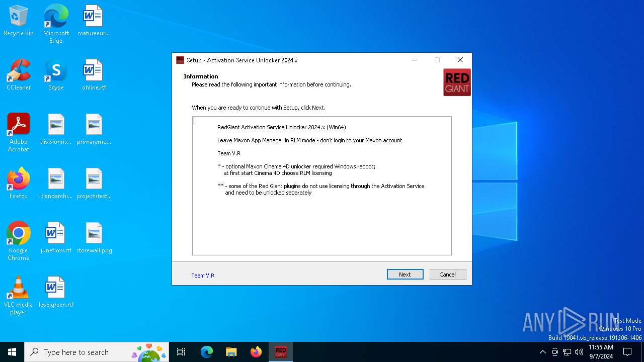This screenshot has width=644, height=362.
Task: Click the setup title bar Red Giant icon
Action: click(180, 60)
